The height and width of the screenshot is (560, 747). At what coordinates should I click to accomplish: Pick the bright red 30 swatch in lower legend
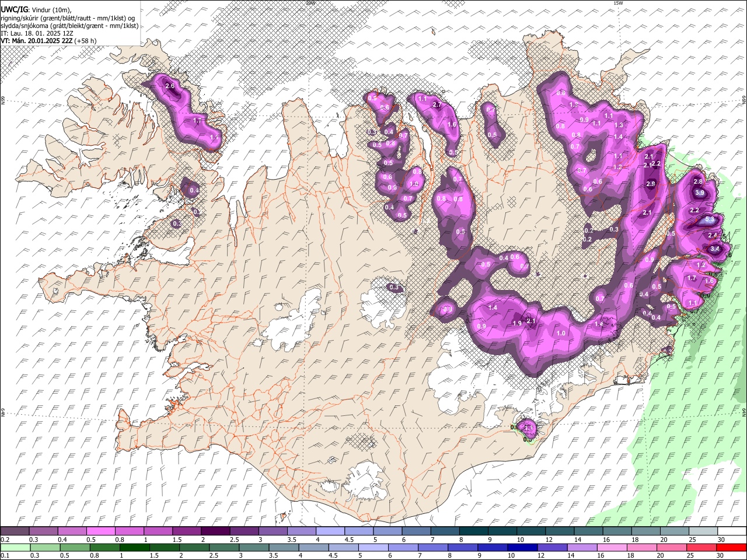click(x=731, y=547)
